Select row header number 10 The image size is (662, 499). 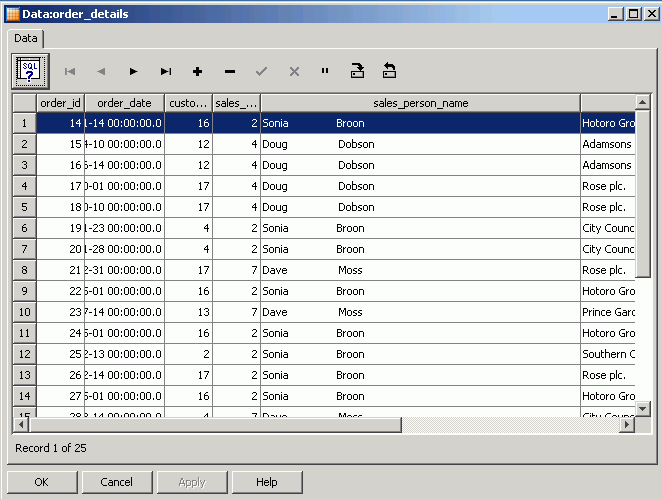(24, 312)
